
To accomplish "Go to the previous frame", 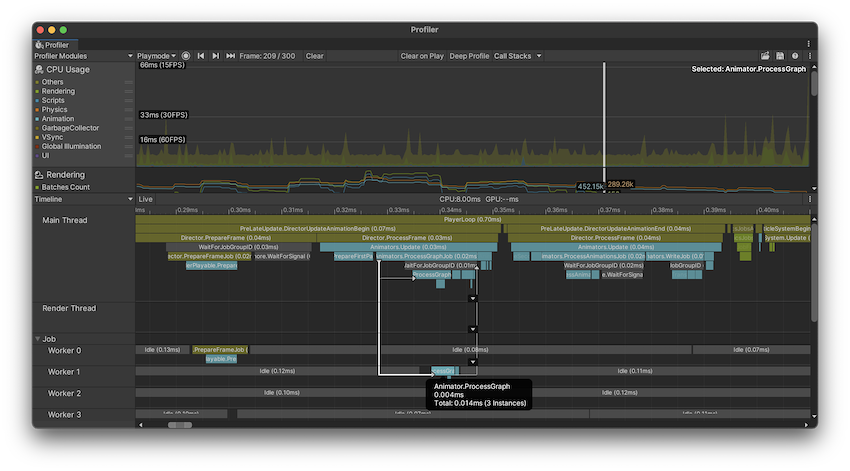I will click(x=201, y=56).
